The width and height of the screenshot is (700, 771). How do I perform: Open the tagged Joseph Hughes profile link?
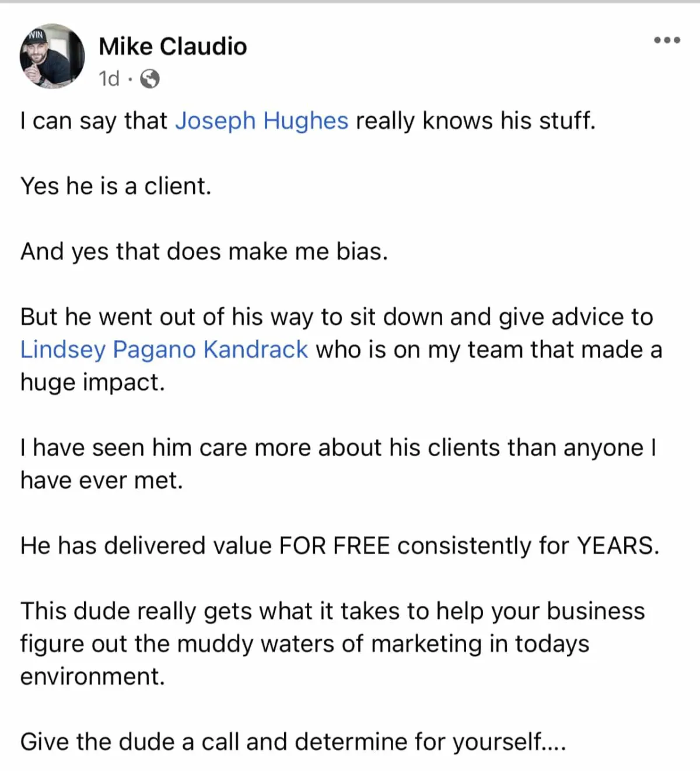tap(261, 121)
